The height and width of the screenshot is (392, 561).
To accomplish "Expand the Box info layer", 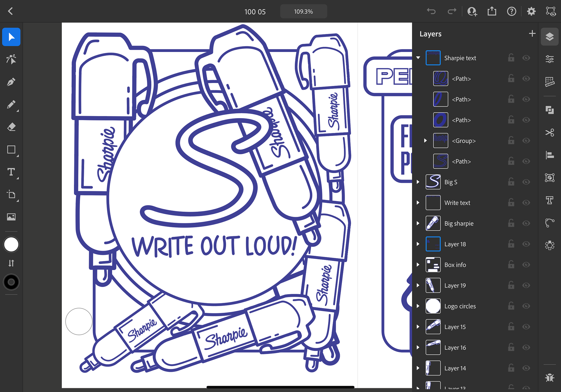I will coord(418,265).
